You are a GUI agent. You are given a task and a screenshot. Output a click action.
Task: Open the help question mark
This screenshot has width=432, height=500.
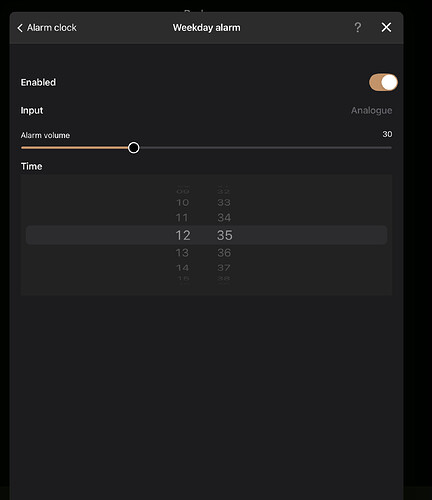[x=358, y=27]
